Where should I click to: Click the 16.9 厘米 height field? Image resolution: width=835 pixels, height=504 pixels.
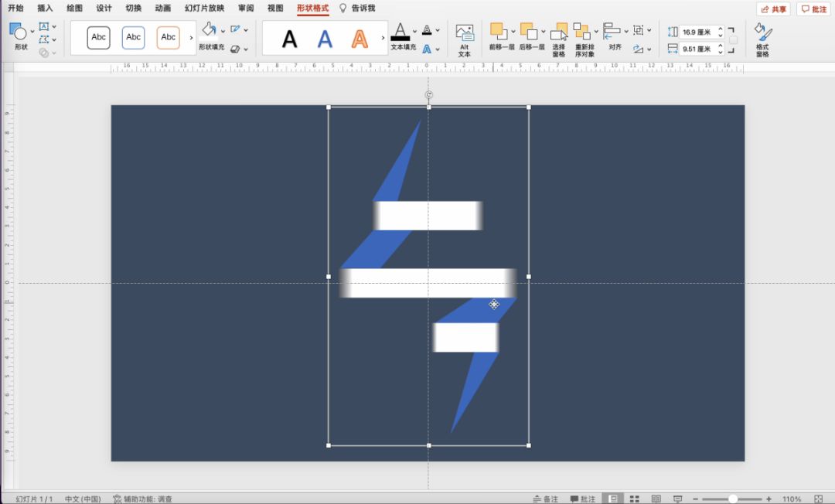point(697,32)
